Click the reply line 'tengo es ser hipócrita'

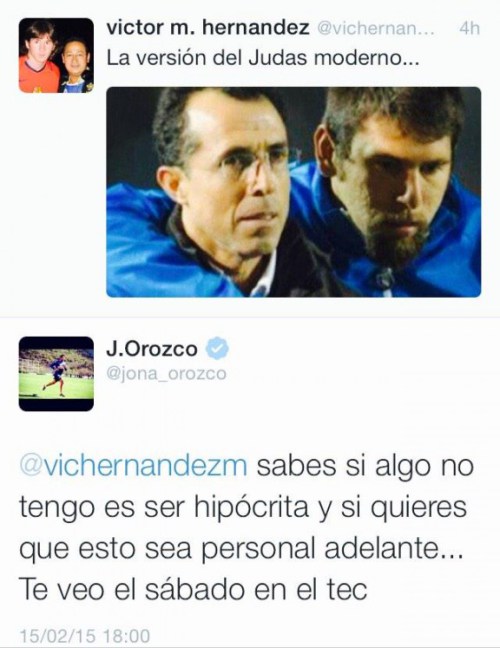pos(164,507)
